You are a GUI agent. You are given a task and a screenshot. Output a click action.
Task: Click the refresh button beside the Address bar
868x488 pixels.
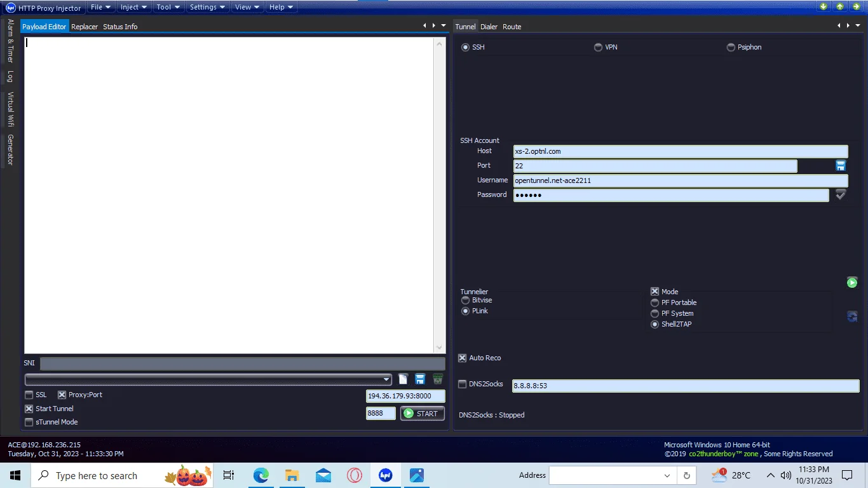[x=687, y=475]
